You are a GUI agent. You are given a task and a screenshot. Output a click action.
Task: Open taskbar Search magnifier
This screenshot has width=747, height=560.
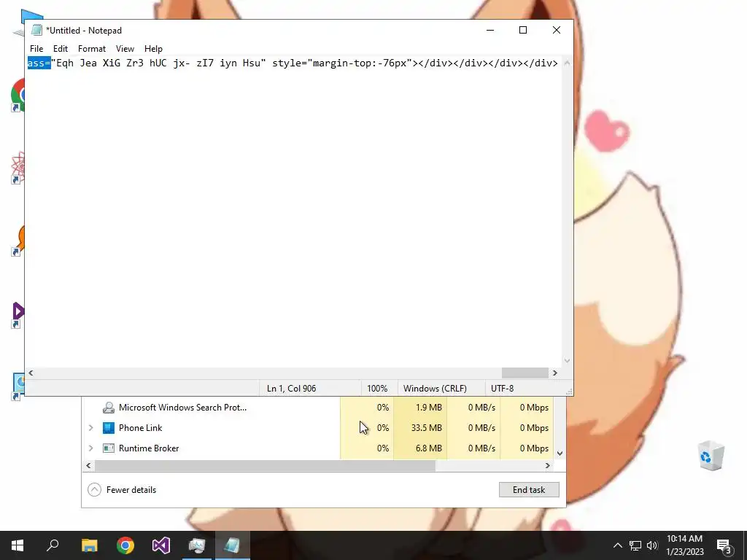pyautogui.click(x=53, y=545)
